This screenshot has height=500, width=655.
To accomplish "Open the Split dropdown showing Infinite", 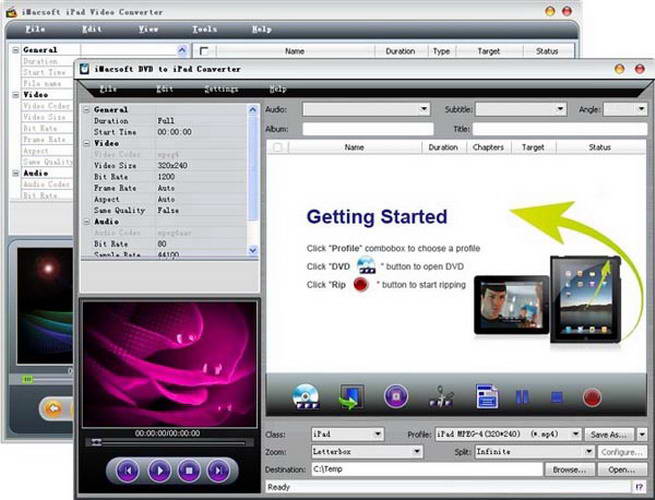I will click(x=534, y=452).
